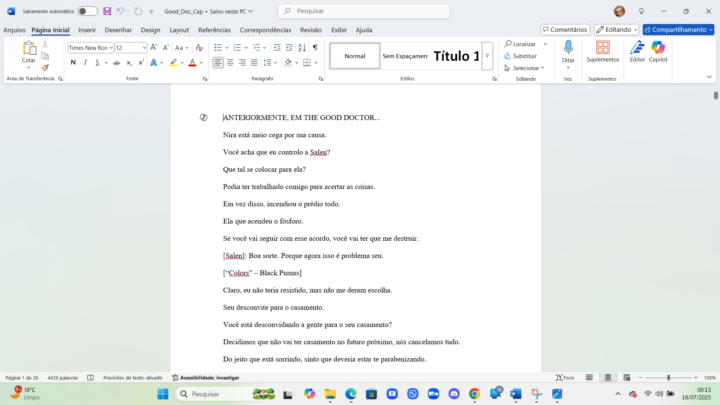Increase font size with grow icon
The image size is (720, 405).
click(154, 47)
